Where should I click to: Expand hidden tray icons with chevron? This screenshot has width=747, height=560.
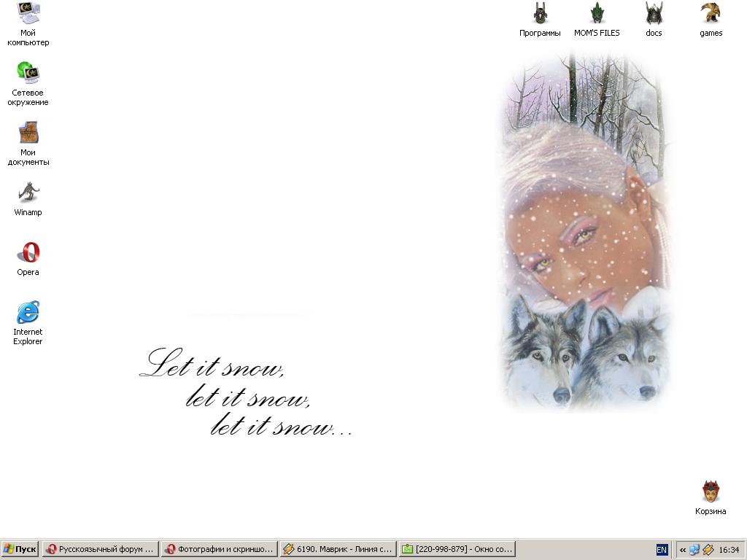683,550
